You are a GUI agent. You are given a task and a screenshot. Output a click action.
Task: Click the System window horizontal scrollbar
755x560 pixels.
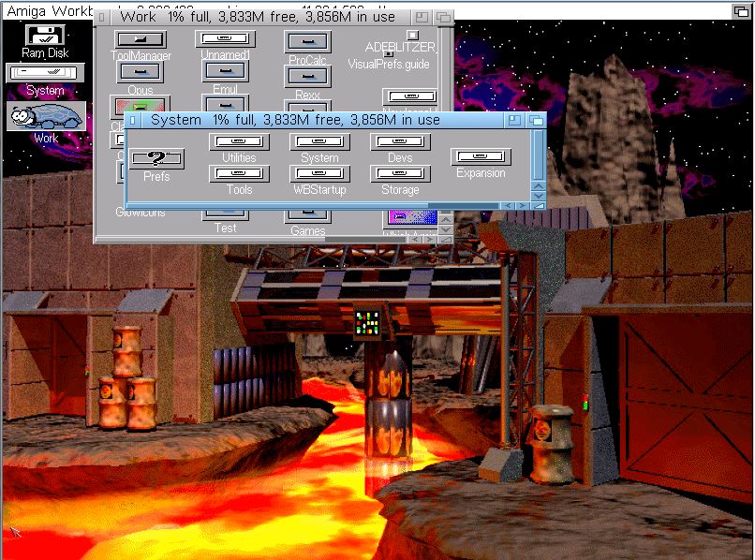(x=313, y=206)
